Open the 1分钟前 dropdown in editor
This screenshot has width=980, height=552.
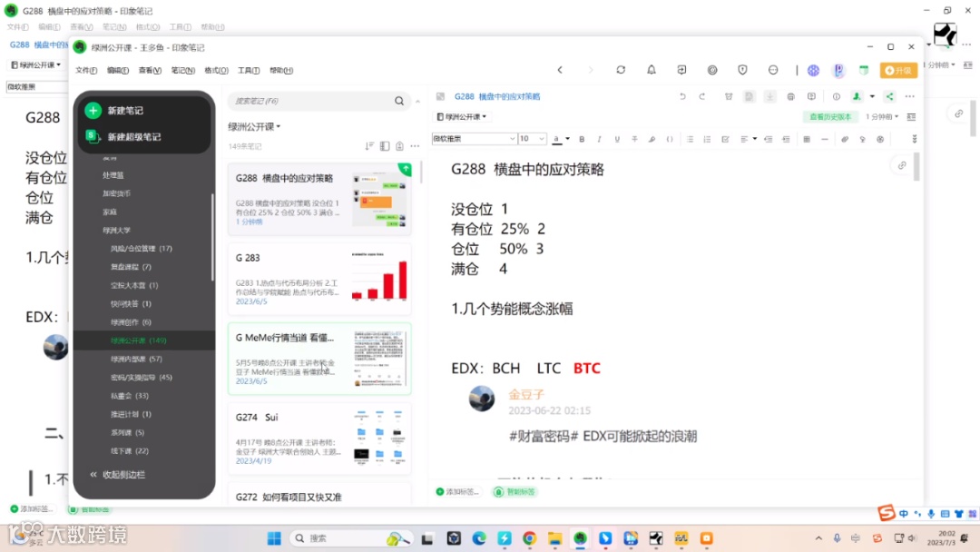pos(882,117)
